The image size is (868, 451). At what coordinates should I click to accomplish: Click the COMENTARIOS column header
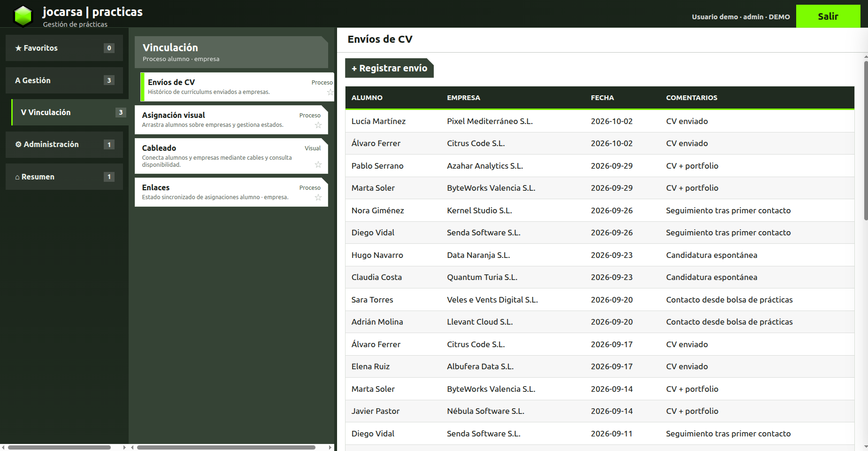pyautogui.click(x=691, y=98)
